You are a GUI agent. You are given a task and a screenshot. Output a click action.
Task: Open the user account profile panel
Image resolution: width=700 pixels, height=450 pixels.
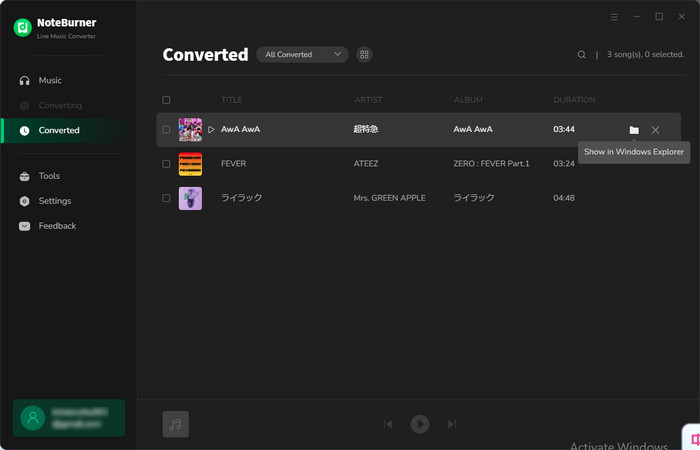pos(69,418)
